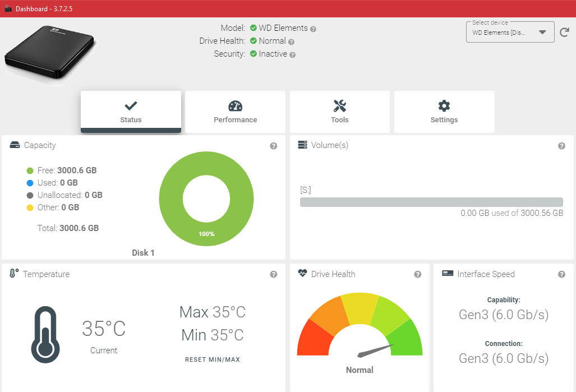
Task: Open help for the Drive Health panel
Action: 417,274
